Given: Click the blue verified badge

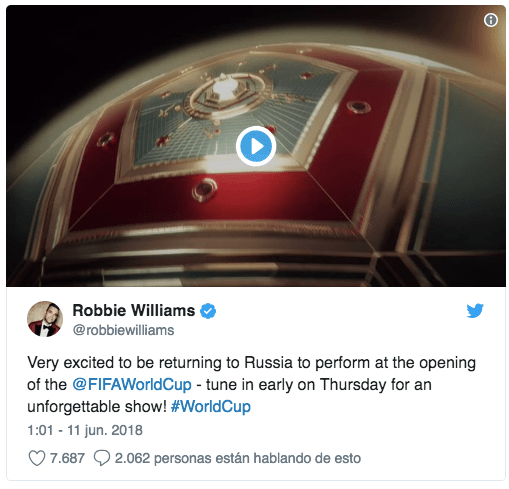Looking at the screenshot, I should [x=208, y=311].
